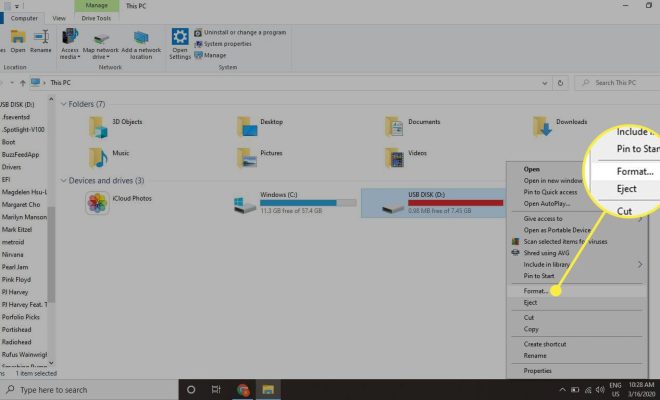Show hidden tray icons chevron
The height and width of the screenshot is (400, 660).
click(562, 390)
